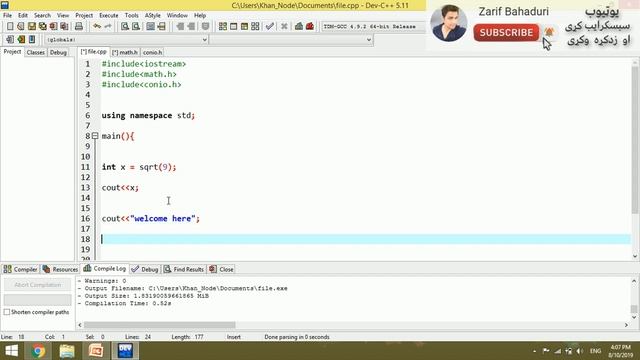Click the Delete Profiling Information red icon
The image size is (640, 360).
tap(310, 27)
